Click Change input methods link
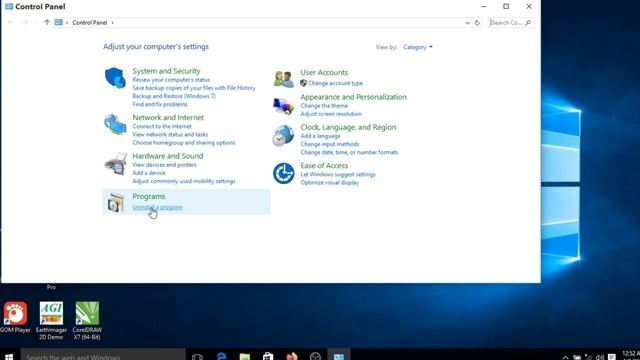 pos(330,144)
